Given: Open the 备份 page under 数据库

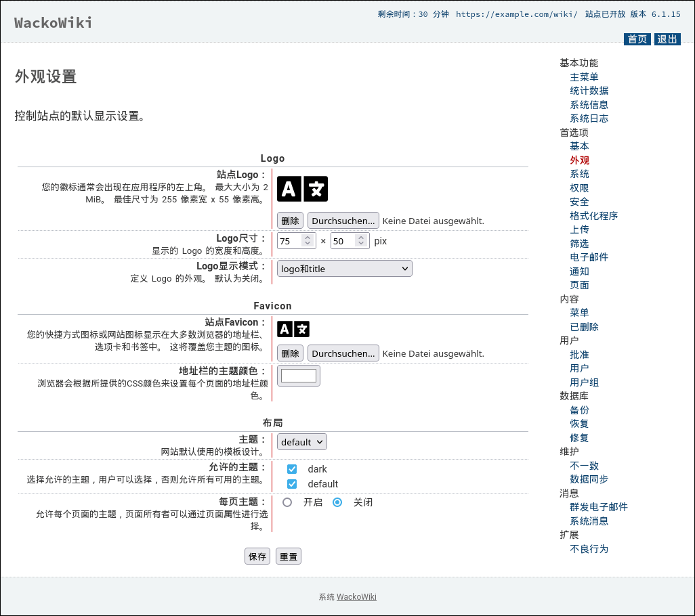Looking at the screenshot, I should click(579, 410).
